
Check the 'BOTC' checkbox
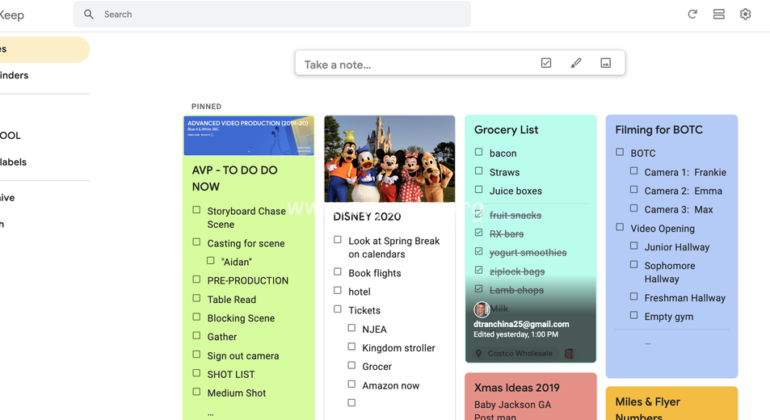pos(620,152)
